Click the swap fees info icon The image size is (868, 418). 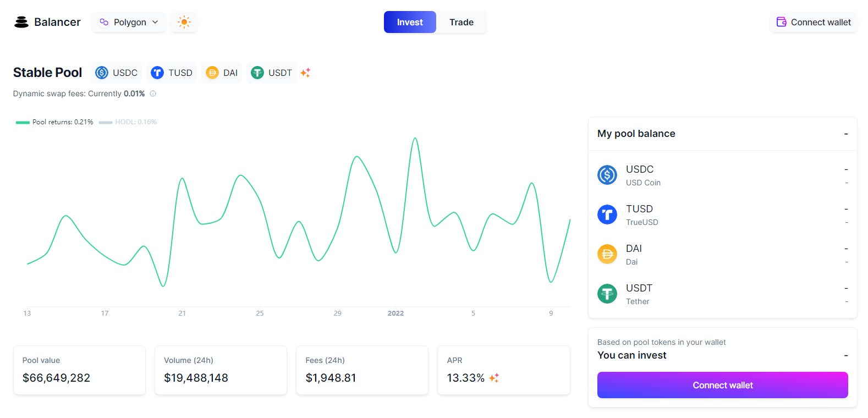click(153, 94)
